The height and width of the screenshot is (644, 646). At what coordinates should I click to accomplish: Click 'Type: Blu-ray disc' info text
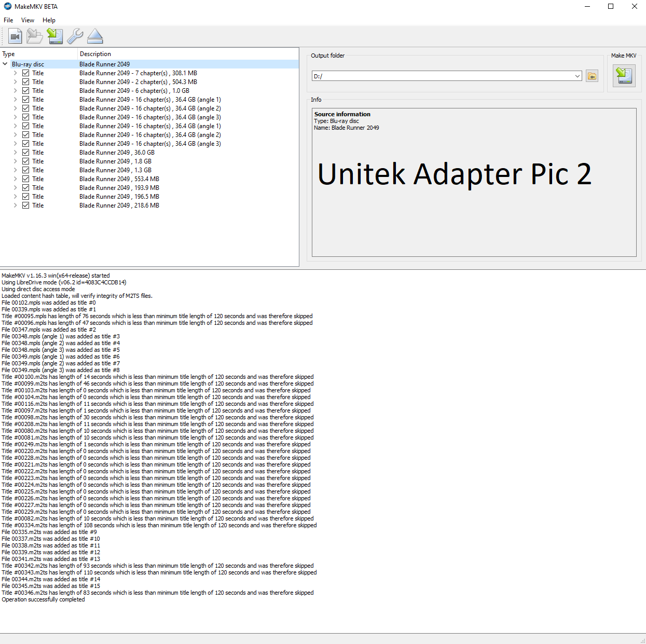pos(336,121)
